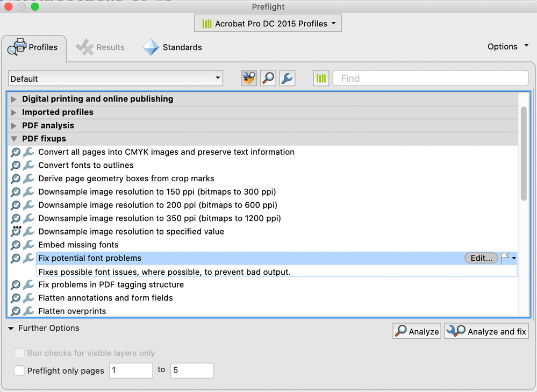The width and height of the screenshot is (537, 392).
Task: Expand PDF analysis group
Action: click(13, 126)
